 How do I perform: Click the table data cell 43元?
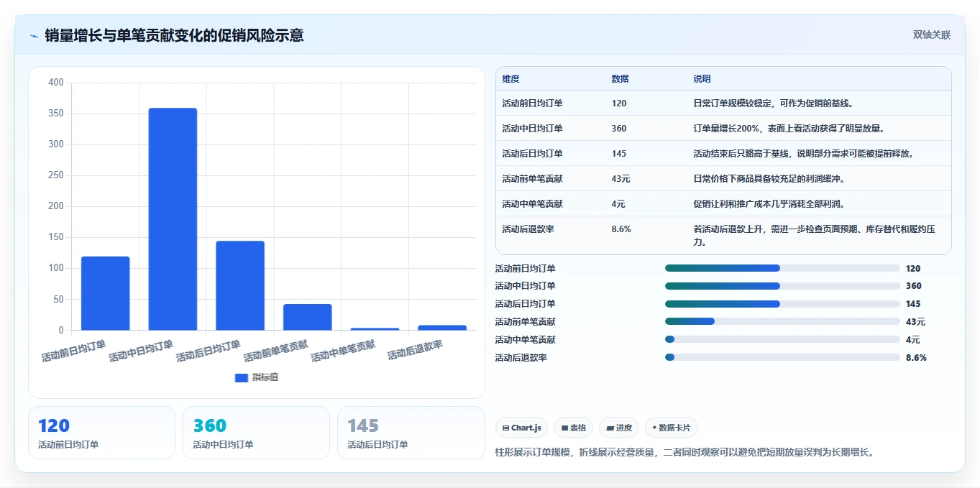pos(620,179)
